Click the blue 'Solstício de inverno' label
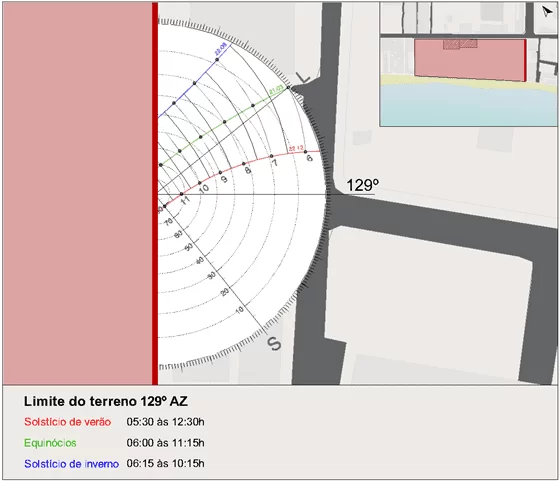 tap(71, 464)
